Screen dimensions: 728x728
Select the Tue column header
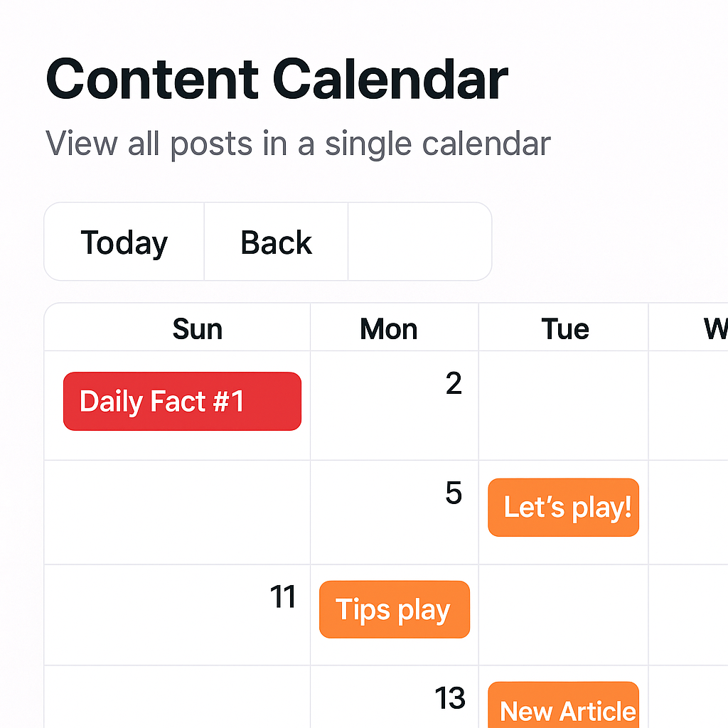tap(564, 329)
